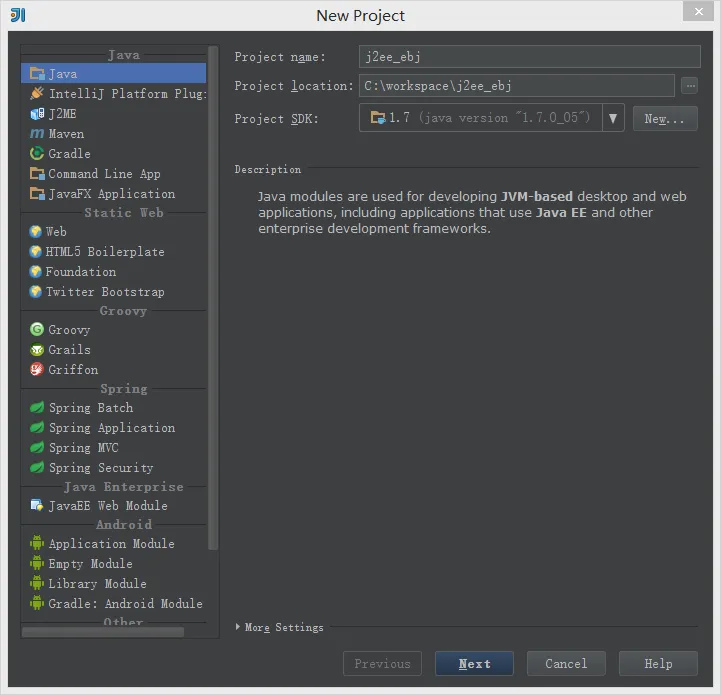
Task: Select the green Groovy icon
Action: 37,329
